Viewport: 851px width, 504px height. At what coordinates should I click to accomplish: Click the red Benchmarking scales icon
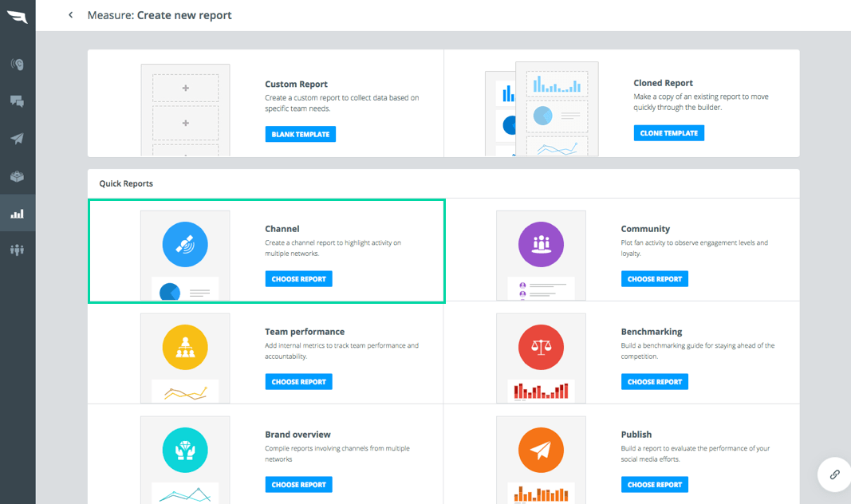(541, 347)
